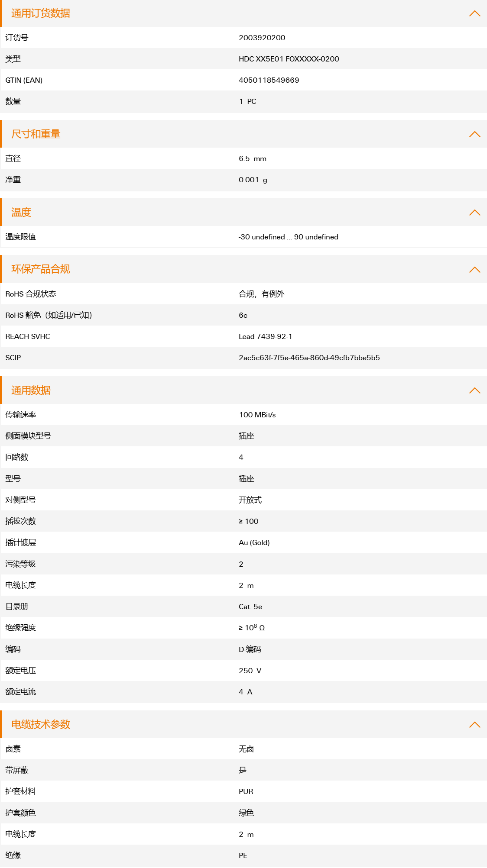Collapse the 尺寸和重量 section chevron

[x=475, y=134]
